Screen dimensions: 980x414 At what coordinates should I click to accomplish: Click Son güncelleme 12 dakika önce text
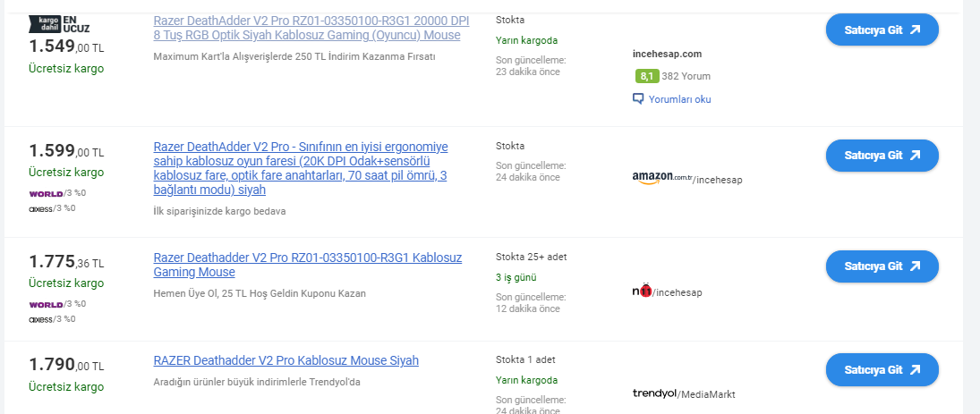pyautogui.click(x=531, y=303)
